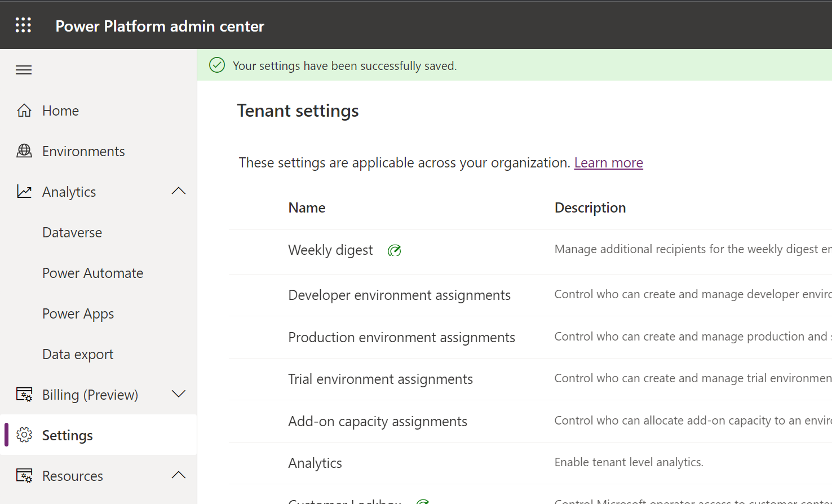This screenshot has width=832, height=504.
Task: Collapse the Resources section chevron
Action: pyautogui.click(x=178, y=475)
